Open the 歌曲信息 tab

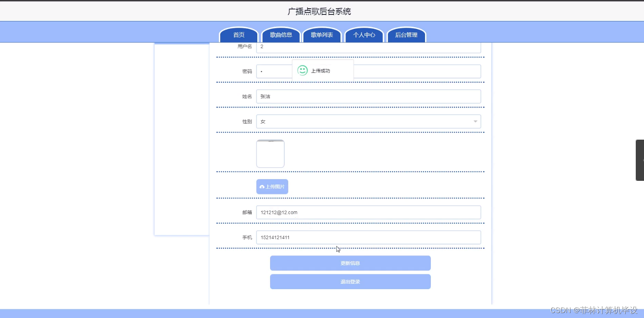pos(281,35)
